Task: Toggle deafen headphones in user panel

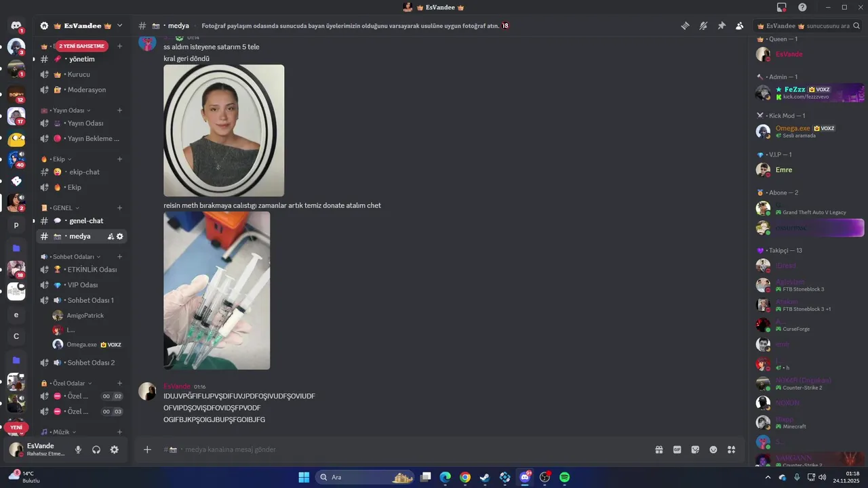Action: [x=96, y=449]
